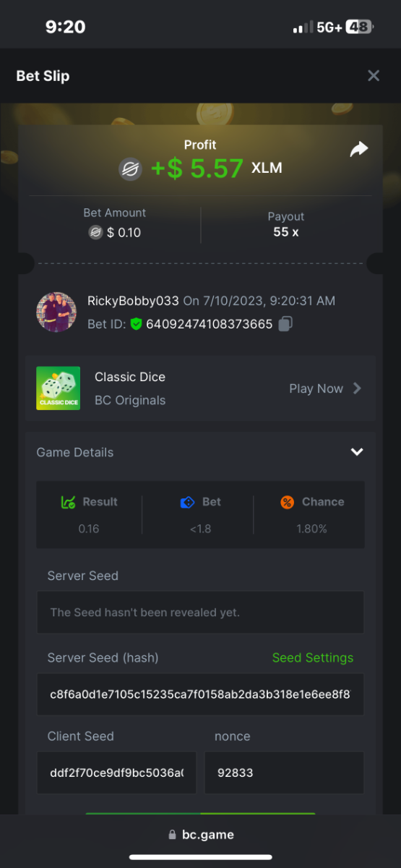Copy the Bet ID using copy icon
Image resolution: width=401 pixels, height=868 pixels.
pyautogui.click(x=285, y=324)
